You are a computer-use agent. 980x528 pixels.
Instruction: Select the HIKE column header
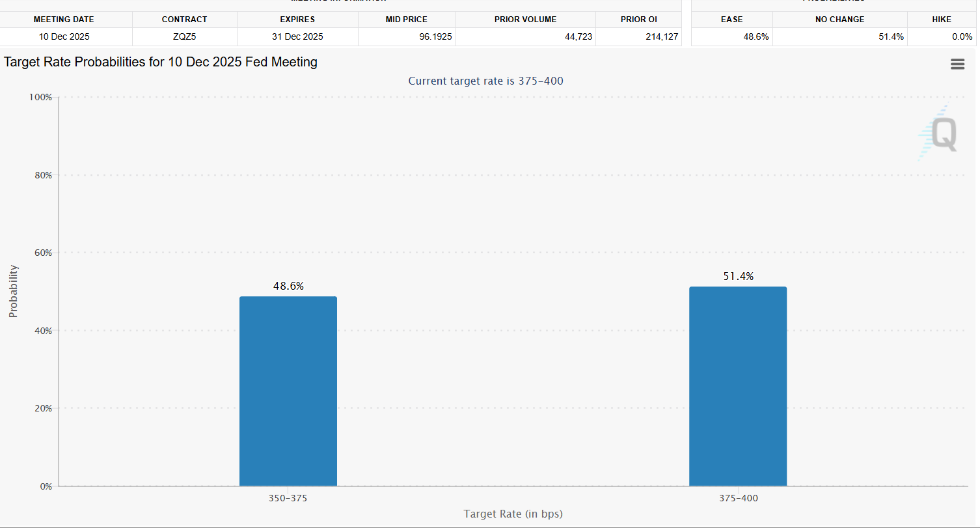point(942,20)
